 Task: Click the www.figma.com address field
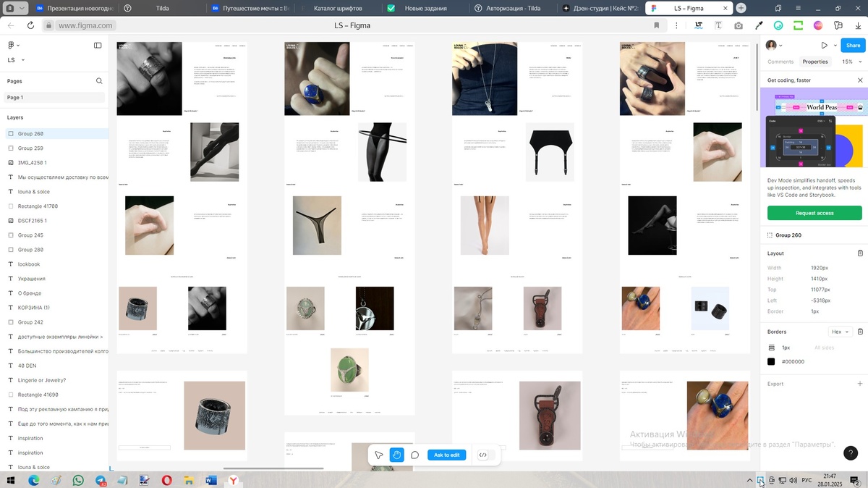(86, 25)
